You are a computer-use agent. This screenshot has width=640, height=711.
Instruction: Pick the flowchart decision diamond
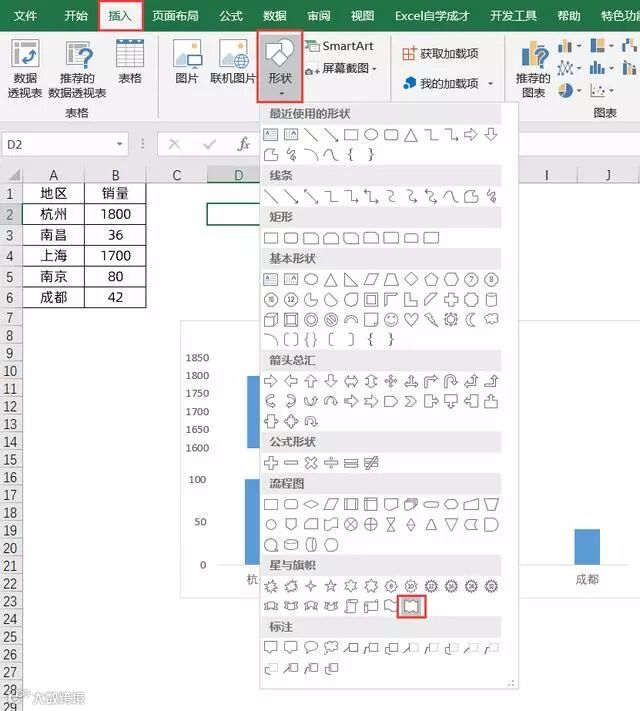coord(311,504)
